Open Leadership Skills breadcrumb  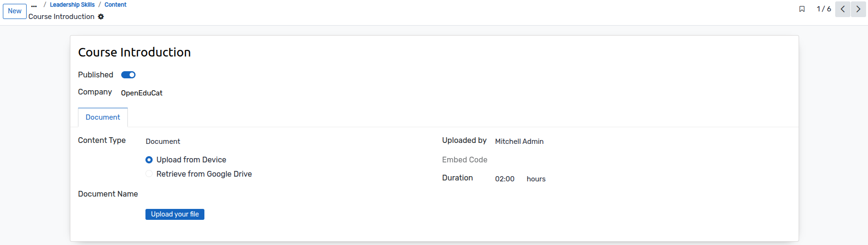coord(72,5)
